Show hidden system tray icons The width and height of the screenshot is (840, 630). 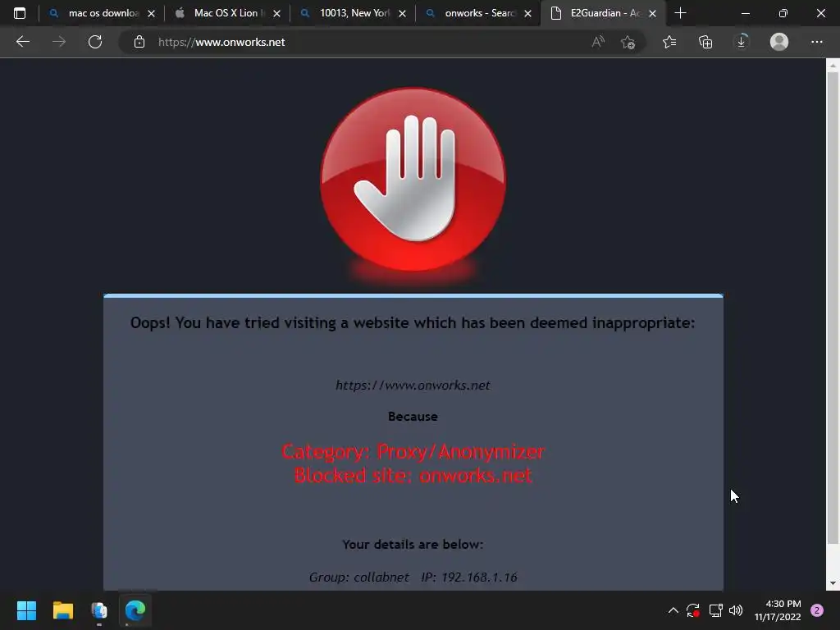click(673, 610)
